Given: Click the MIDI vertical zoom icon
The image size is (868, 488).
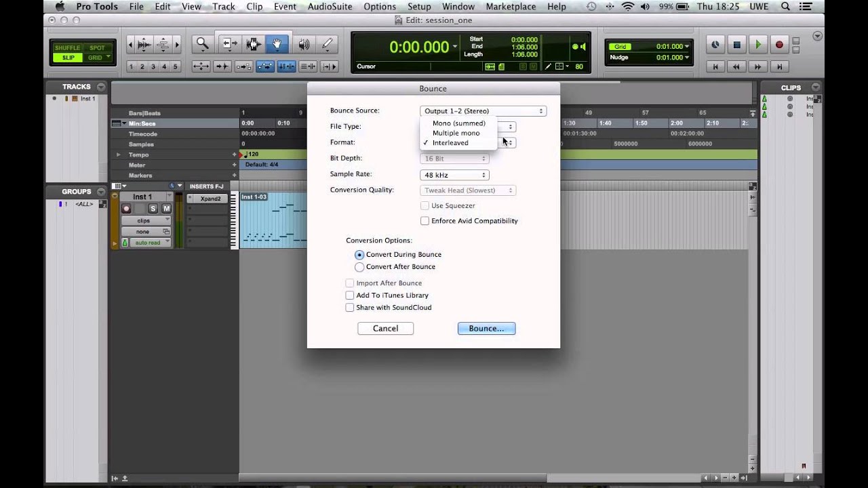Looking at the screenshot, I should coord(163,45).
